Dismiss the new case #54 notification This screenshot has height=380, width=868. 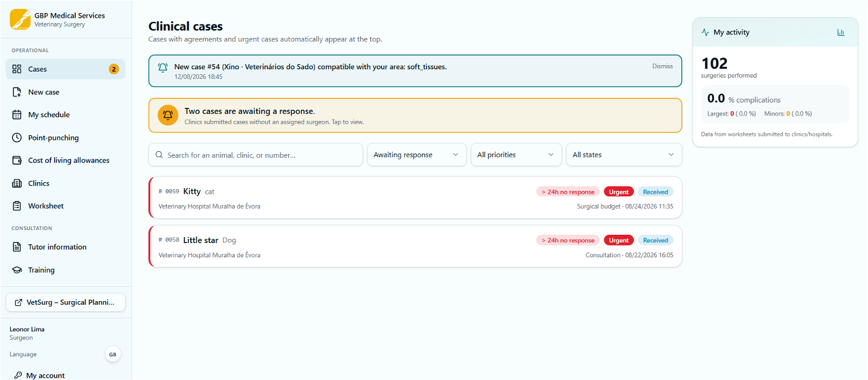(662, 66)
